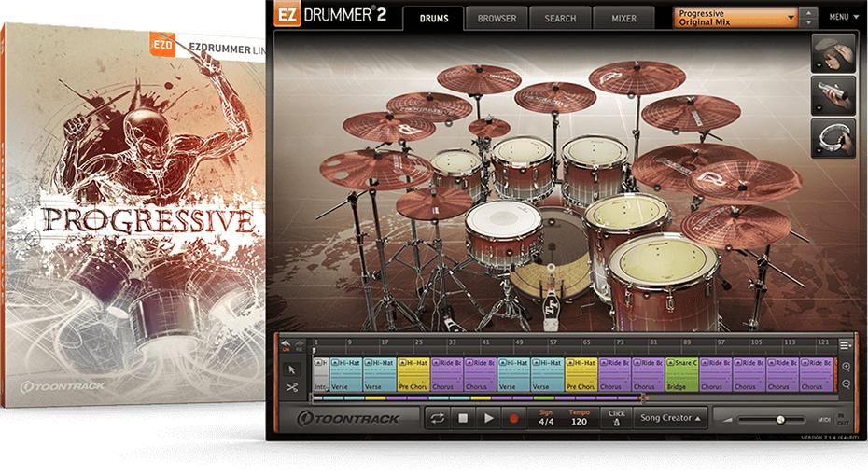Select the scissors cut tool
Screen dimensions: 868x474
(x=291, y=387)
